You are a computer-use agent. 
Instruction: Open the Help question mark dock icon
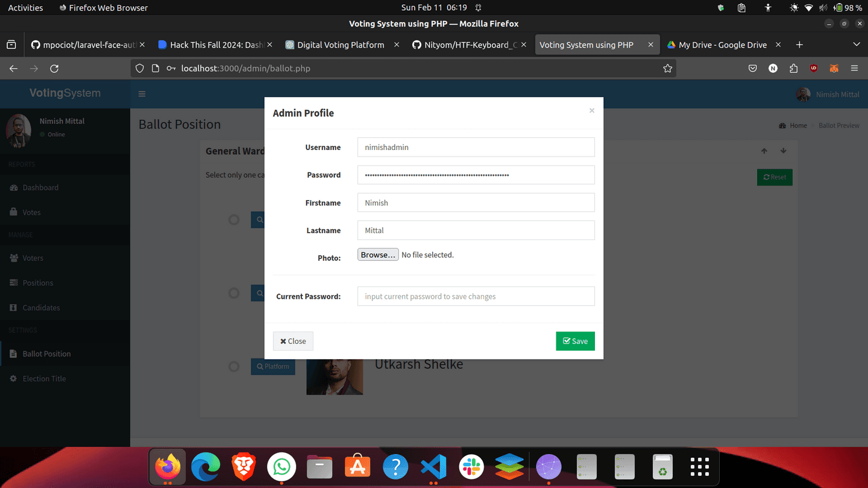click(x=395, y=467)
